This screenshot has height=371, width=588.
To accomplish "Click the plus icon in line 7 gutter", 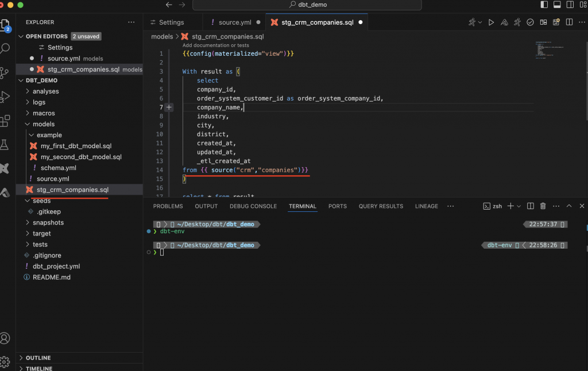I will tap(169, 107).
